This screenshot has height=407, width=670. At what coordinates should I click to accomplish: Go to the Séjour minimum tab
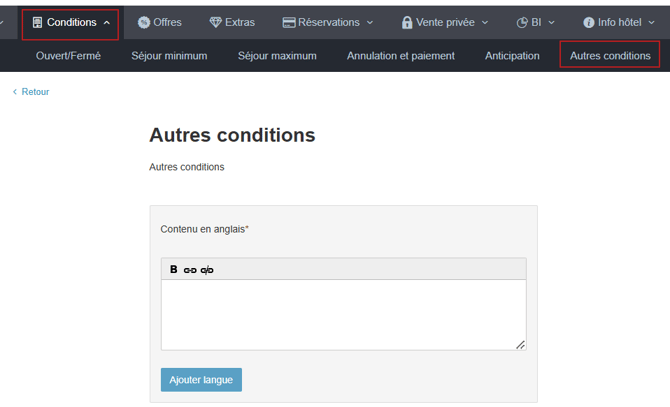point(169,56)
